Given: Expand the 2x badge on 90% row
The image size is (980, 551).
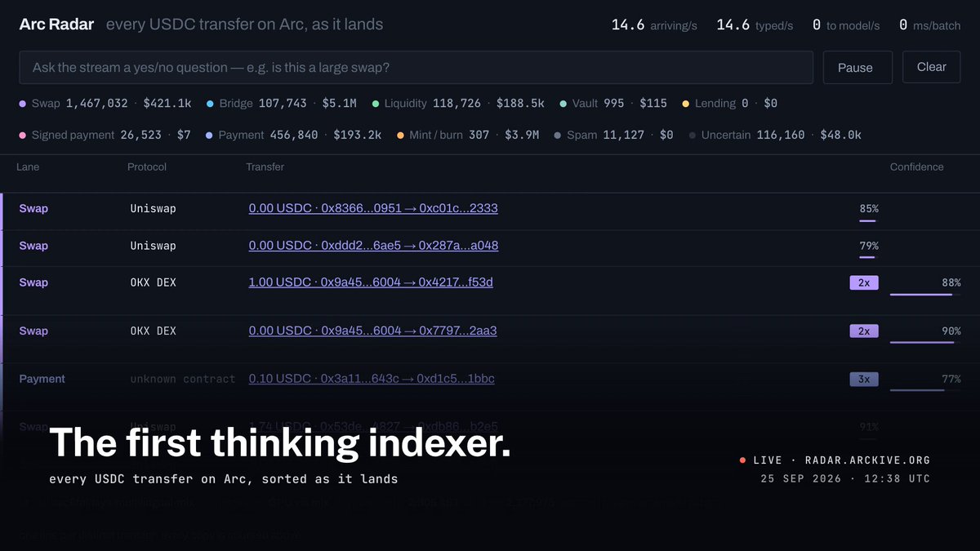Looking at the screenshot, I should click(x=863, y=331).
